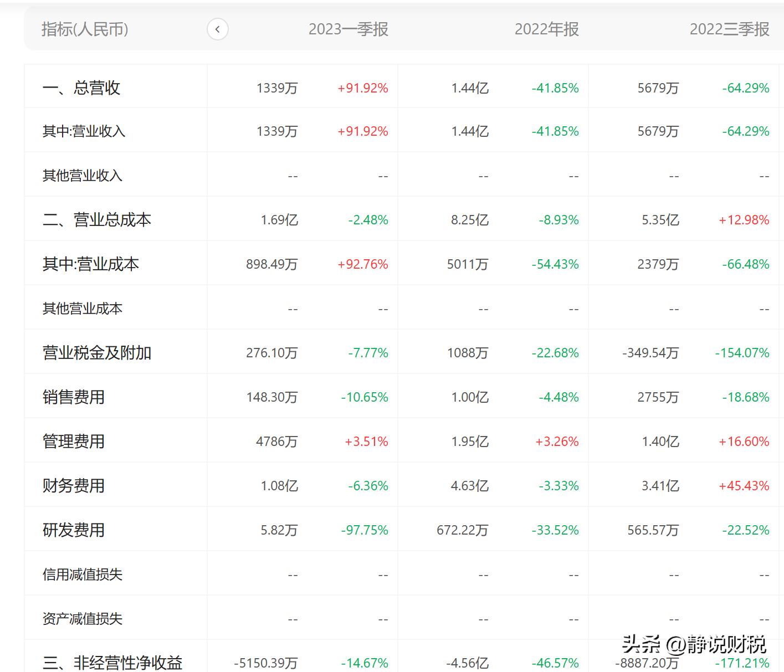Expand the 其中:营业成本 row
The width and height of the screenshot is (784, 672).
pyautogui.click(x=91, y=264)
